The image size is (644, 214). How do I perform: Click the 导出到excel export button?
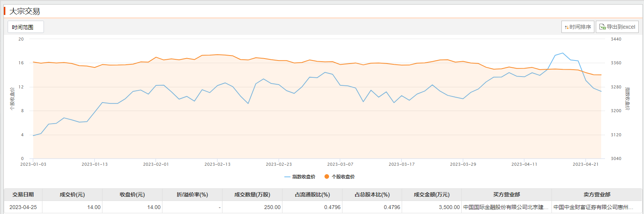pyautogui.click(x=617, y=27)
